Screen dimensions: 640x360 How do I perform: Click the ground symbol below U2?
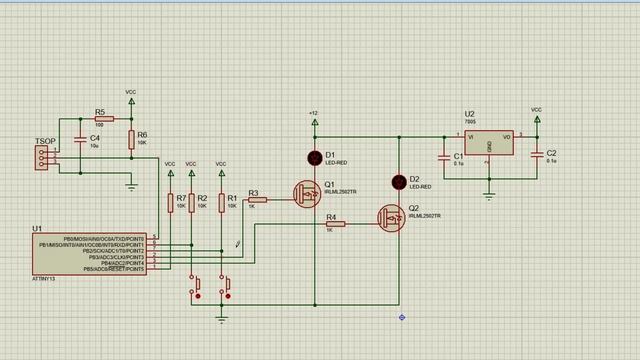tap(489, 196)
